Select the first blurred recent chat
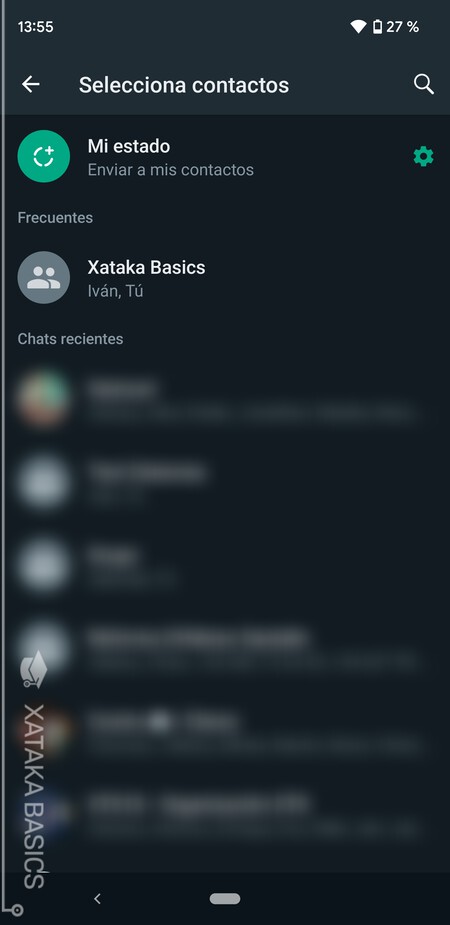 point(225,399)
